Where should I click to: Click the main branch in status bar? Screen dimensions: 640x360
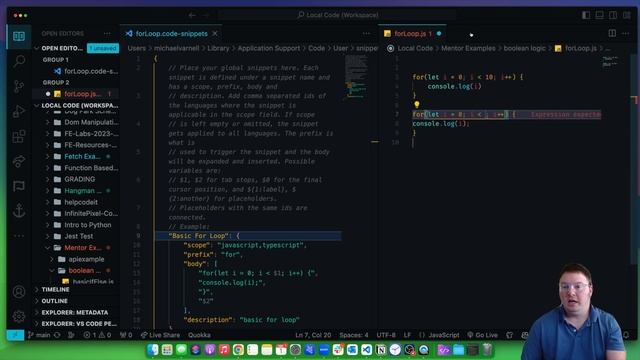tap(39, 335)
